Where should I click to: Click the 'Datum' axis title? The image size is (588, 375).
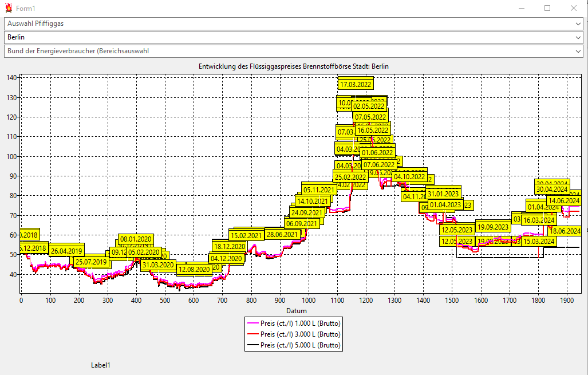point(297,311)
